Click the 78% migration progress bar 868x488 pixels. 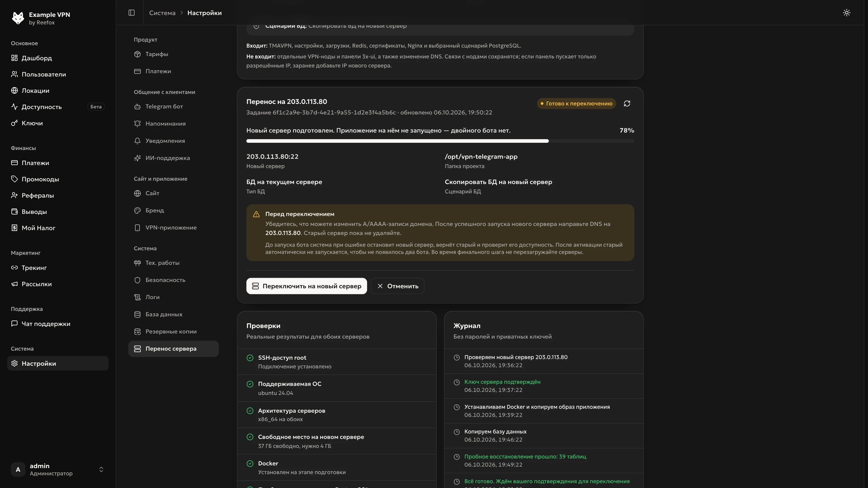[440, 141]
